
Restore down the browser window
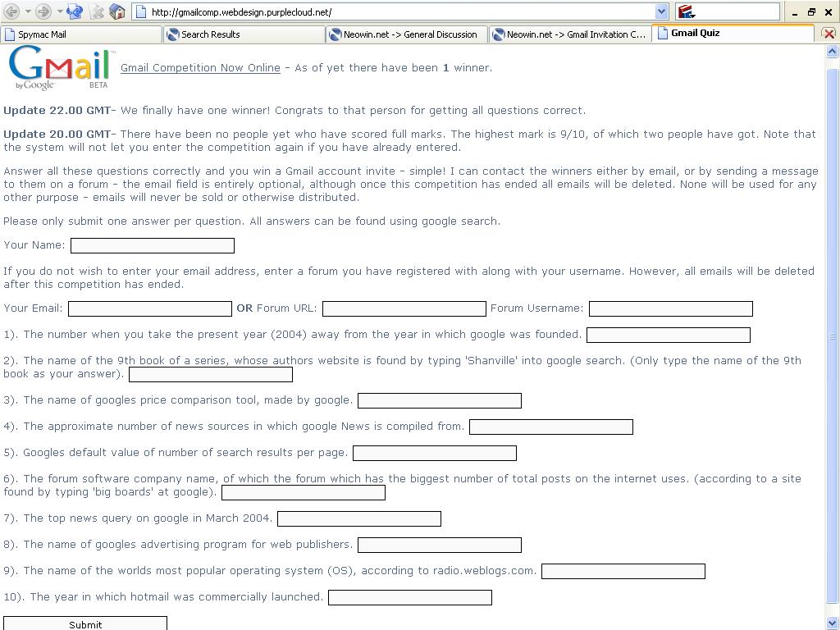[x=811, y=11]
